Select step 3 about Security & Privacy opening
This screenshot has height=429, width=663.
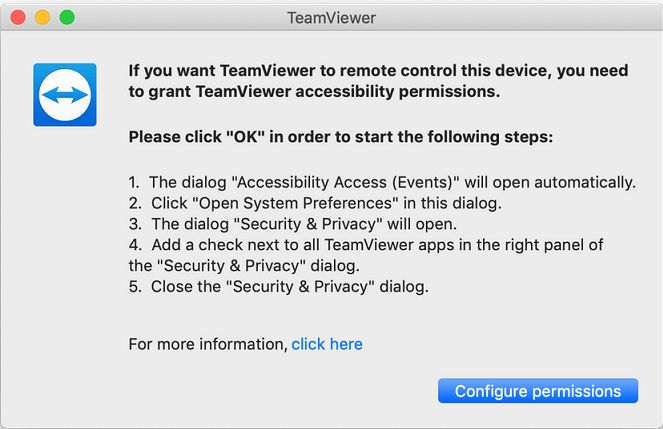(292, 224)
